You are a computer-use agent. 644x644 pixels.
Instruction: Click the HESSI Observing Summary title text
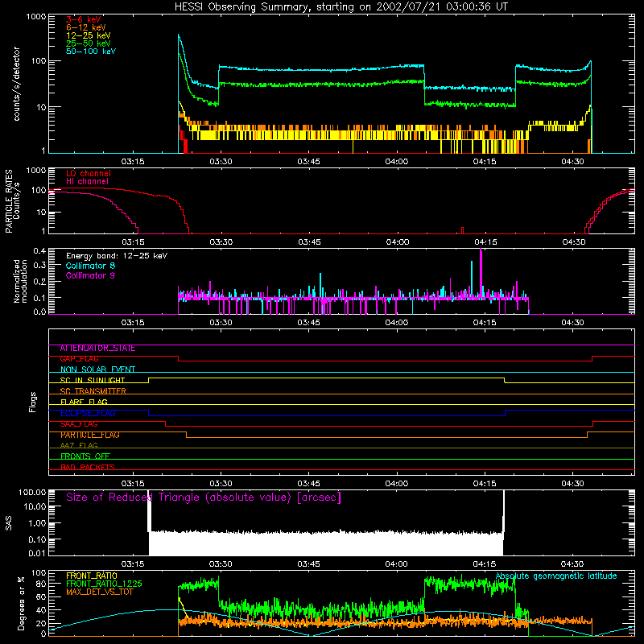tap(341, 7)
